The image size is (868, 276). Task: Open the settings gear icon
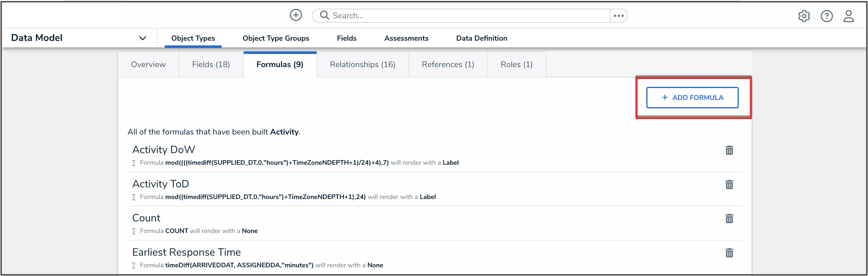[804, 16]
